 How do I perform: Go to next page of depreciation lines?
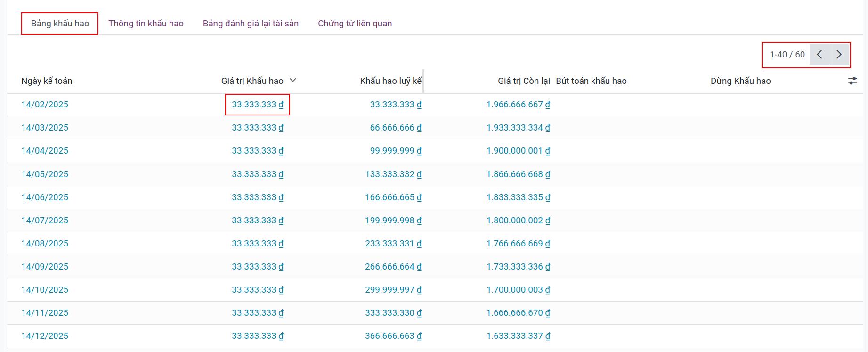click(x=838, y=55)
